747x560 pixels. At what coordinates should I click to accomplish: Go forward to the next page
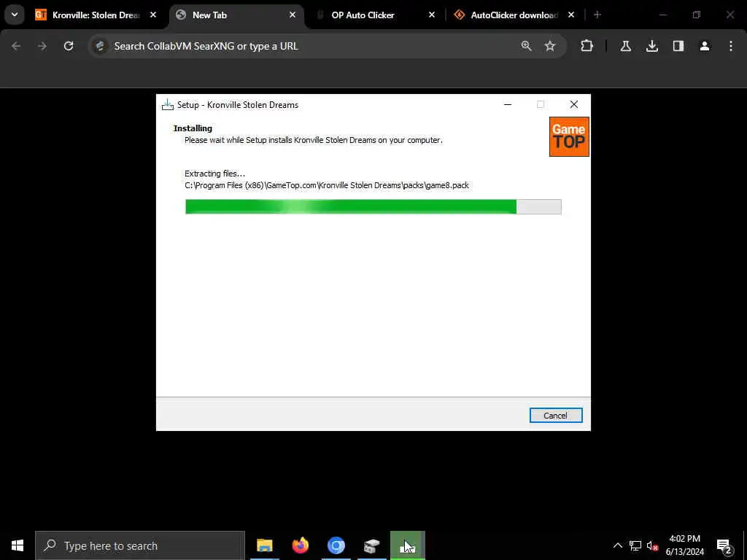click(x=42, y=46)
